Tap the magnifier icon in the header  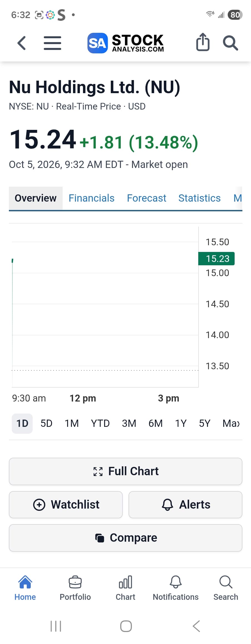[230, 43]
